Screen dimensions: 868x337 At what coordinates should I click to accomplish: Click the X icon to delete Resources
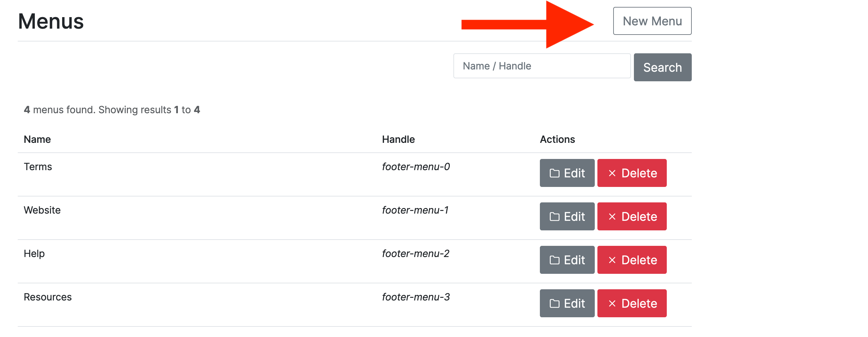(612, 304)
